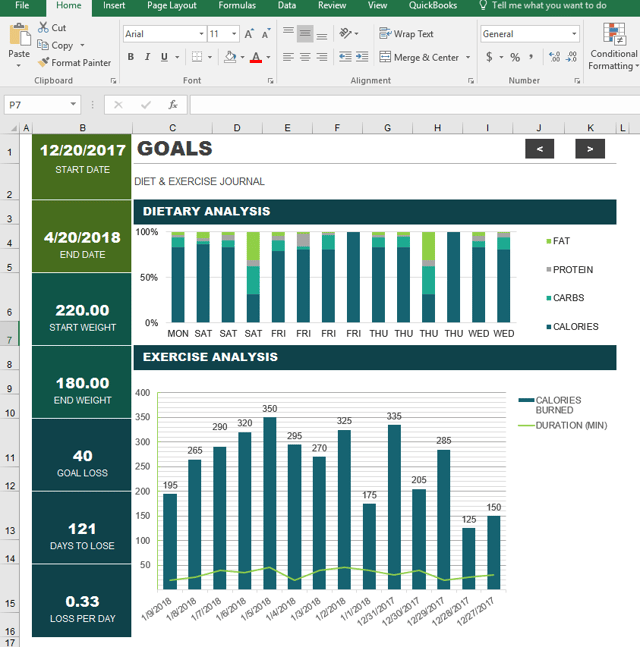Screen dimensions: 640x647
Task: Click the Fill Color paint bucket
Action: tap(230, 57)
